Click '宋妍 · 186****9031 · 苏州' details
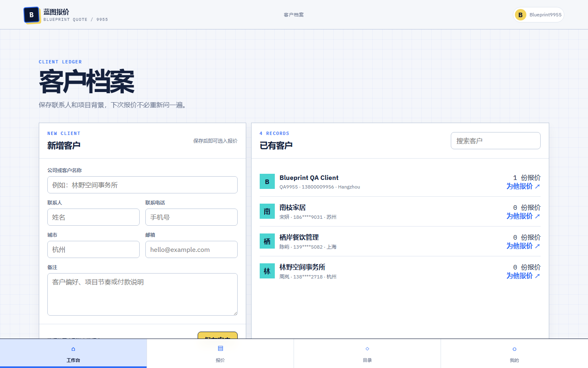588x368 pixels. point(308,217)
